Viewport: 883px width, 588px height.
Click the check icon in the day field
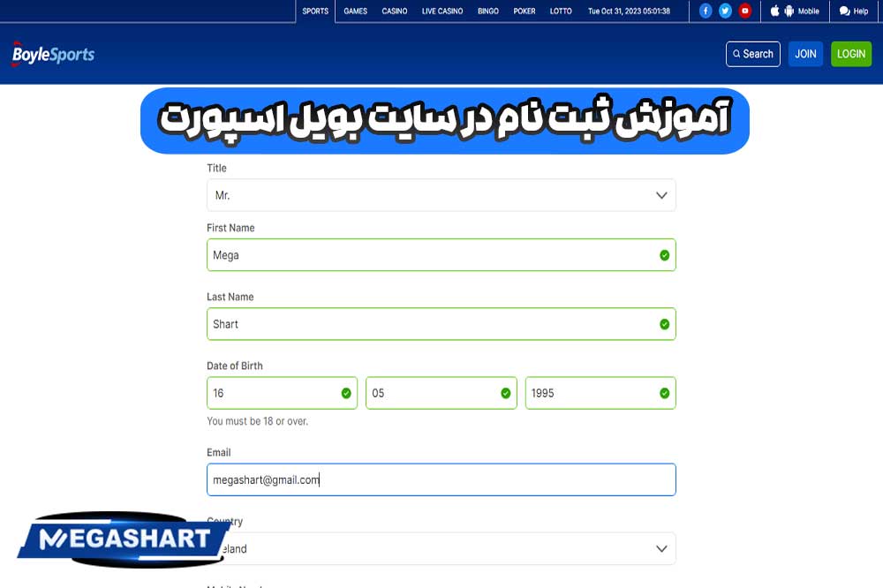coord(346,393)
